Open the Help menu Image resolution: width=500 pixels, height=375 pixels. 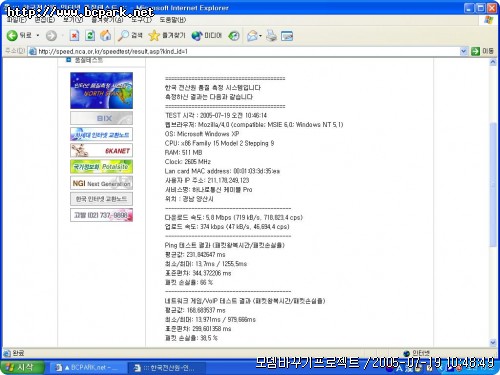click(x=172, y=20)
